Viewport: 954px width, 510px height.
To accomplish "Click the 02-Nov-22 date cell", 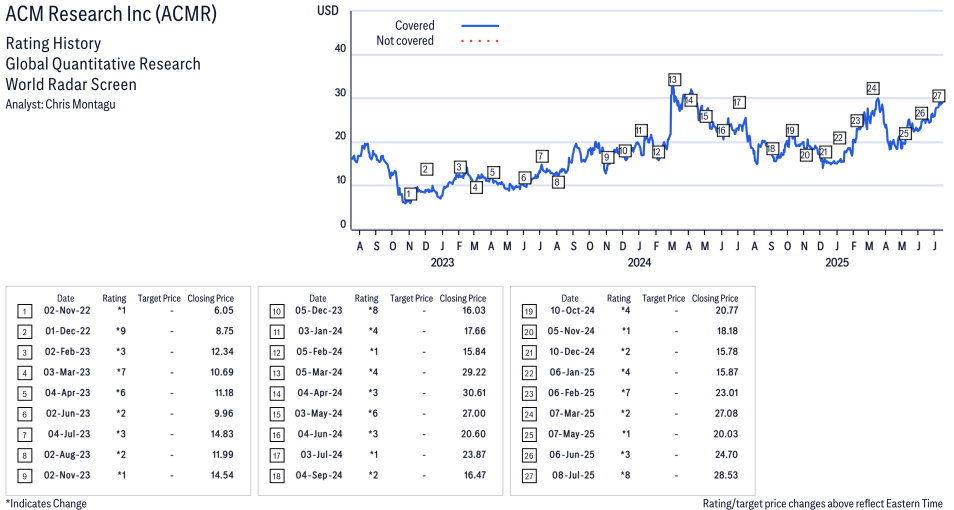I will pos(67,310).
